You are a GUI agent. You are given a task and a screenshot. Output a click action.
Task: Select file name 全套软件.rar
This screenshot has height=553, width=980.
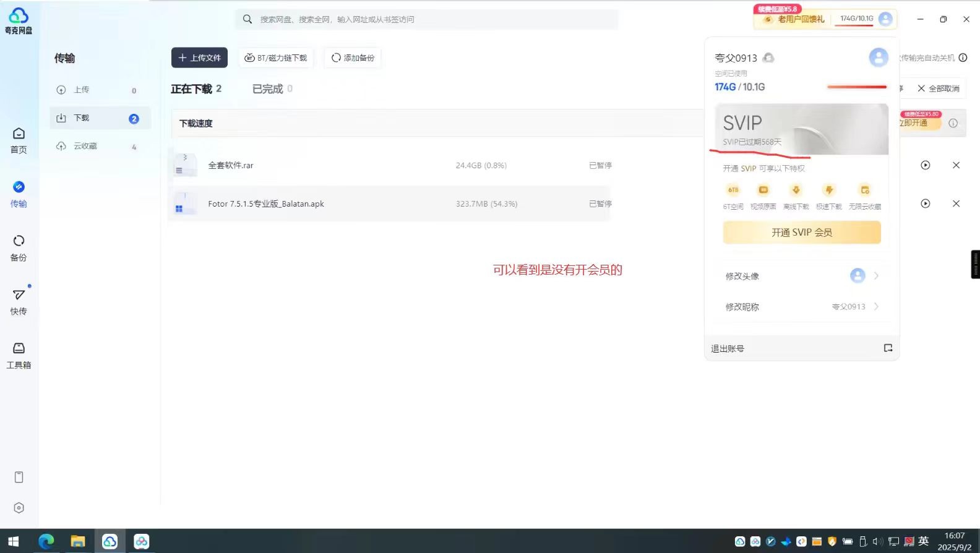pos(231,165)
